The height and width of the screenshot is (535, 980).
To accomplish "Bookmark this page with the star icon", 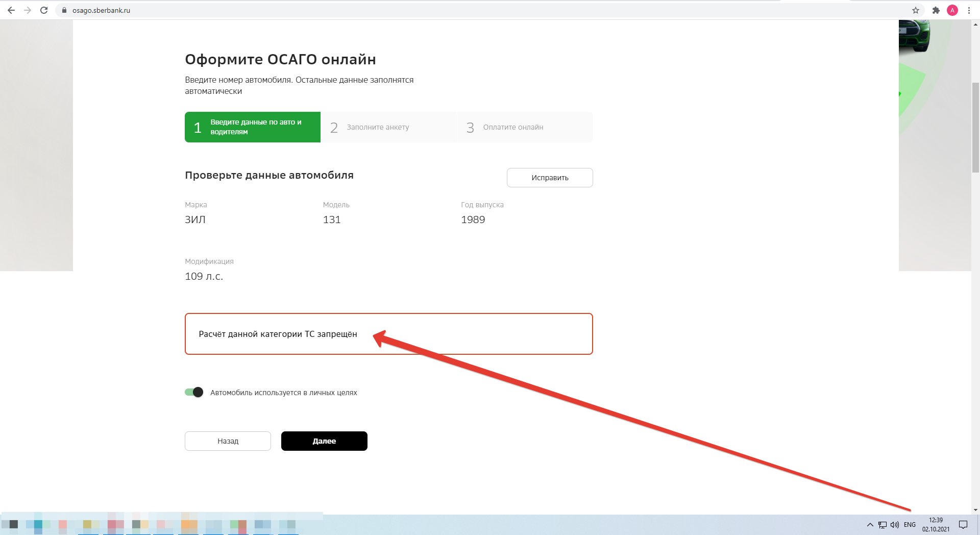I will pos(916,10).
